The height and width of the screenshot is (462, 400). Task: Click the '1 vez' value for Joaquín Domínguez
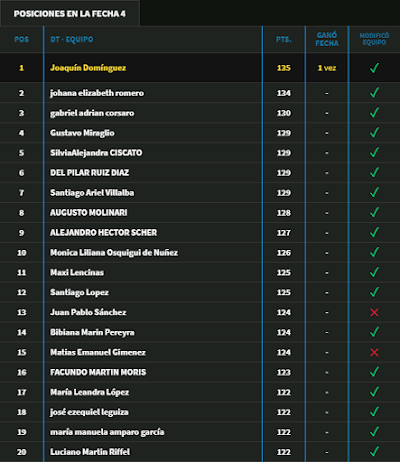pyautogui.click(x=327, y=68)
